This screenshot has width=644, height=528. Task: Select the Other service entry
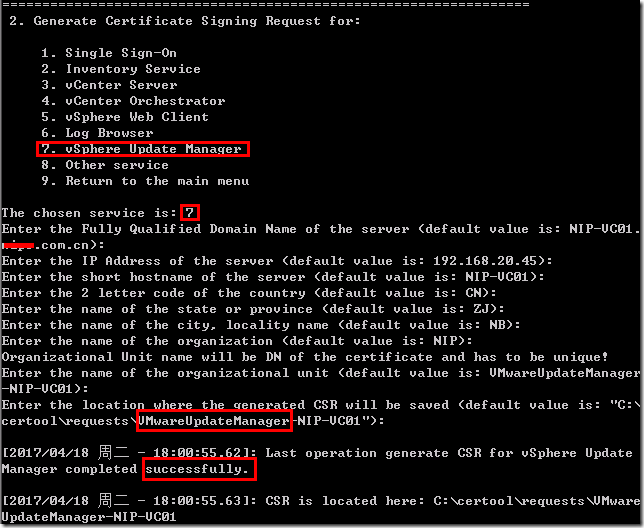coord(105,165)
